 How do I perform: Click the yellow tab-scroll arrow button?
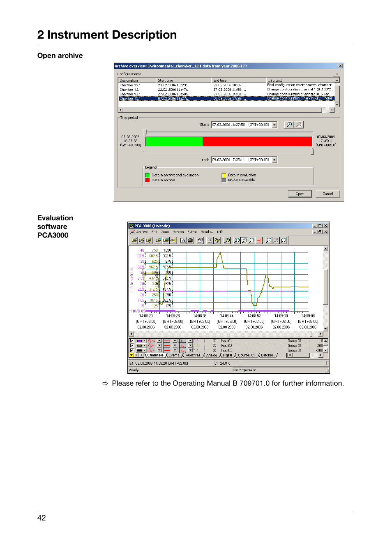pos(131,355)
